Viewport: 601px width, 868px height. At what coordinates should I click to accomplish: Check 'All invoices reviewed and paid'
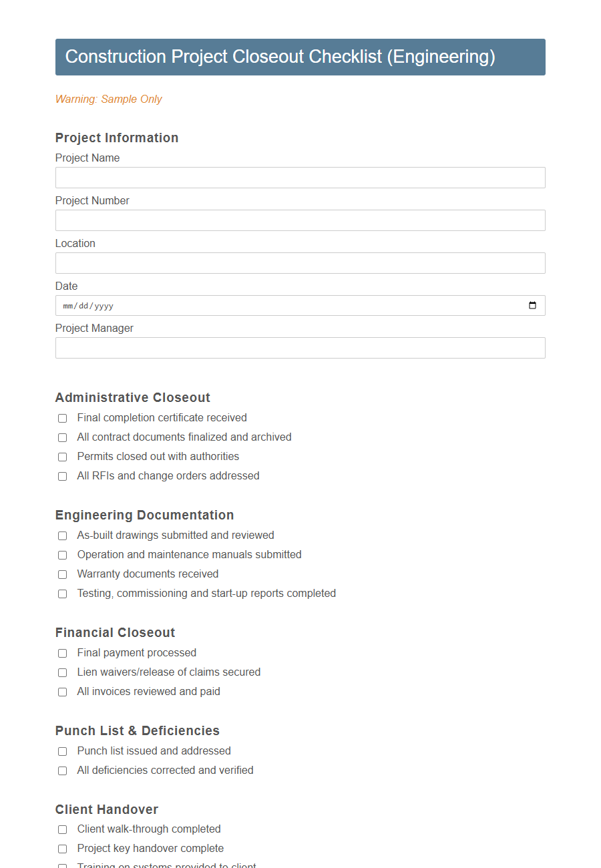[62, 692]
